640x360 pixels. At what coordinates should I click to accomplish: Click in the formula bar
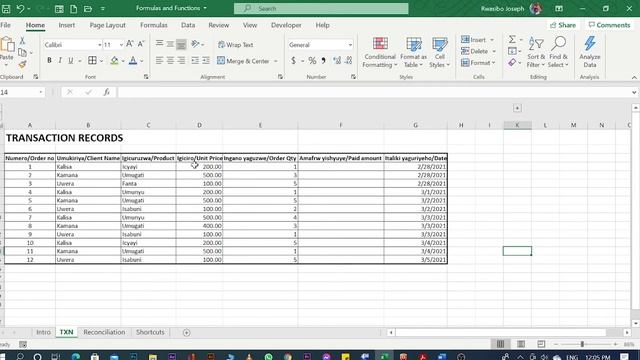(x=373, y=92)
